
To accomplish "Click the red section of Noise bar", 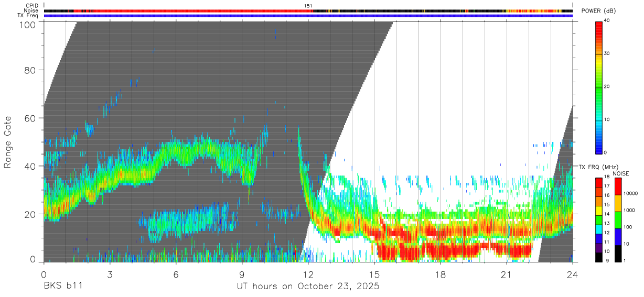I will pos(194,10).
